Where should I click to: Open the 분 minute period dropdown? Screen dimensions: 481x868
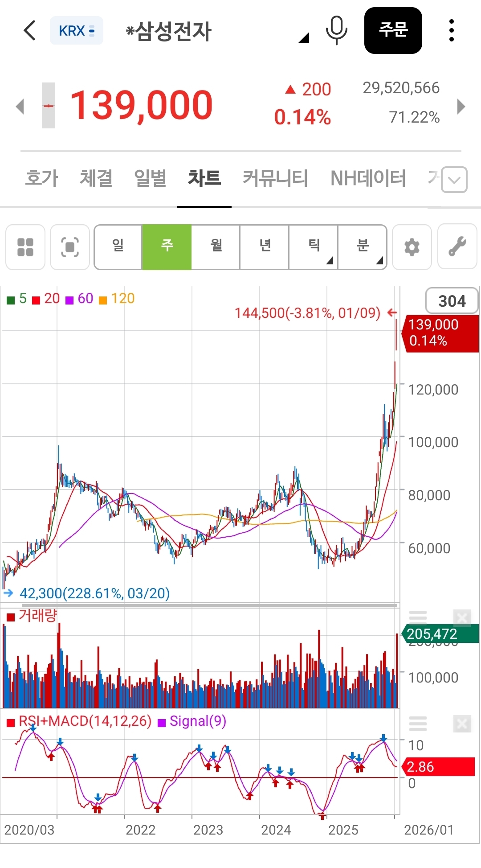tap(363, 247)
